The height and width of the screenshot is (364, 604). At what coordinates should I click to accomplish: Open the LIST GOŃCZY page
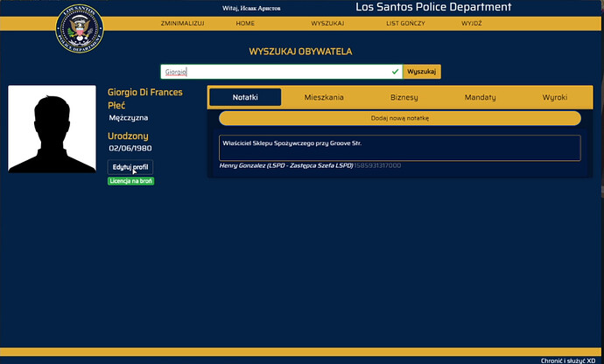pyautogui.click(x=405, y=23)
